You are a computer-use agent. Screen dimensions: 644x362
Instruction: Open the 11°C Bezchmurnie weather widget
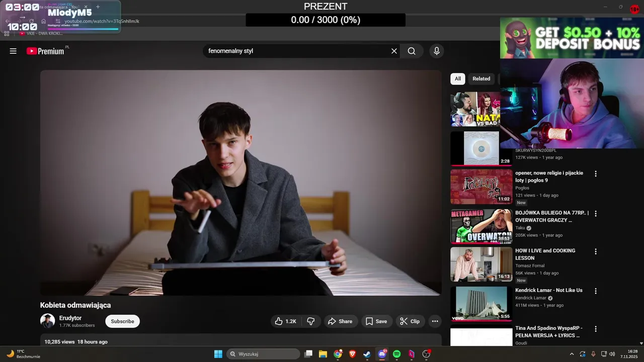pos(23,354)
